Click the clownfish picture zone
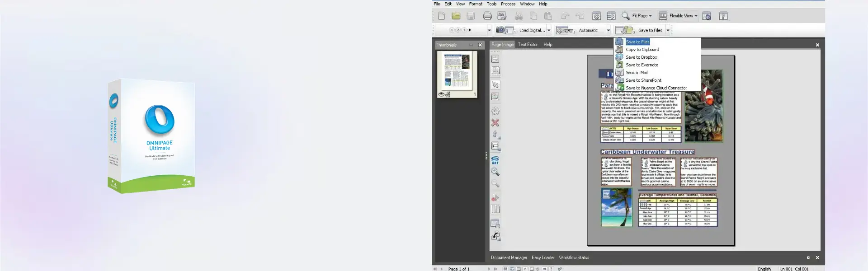 (x=703, y=106)
